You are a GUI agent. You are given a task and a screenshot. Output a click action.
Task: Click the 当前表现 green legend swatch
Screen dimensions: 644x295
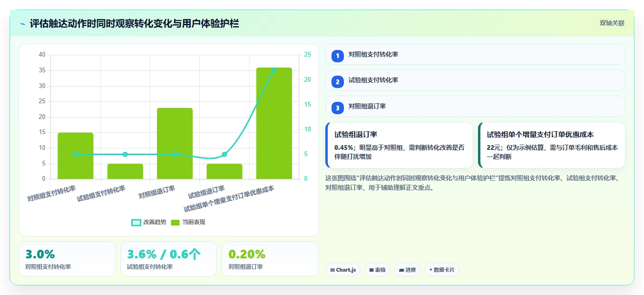pos(176,222)
